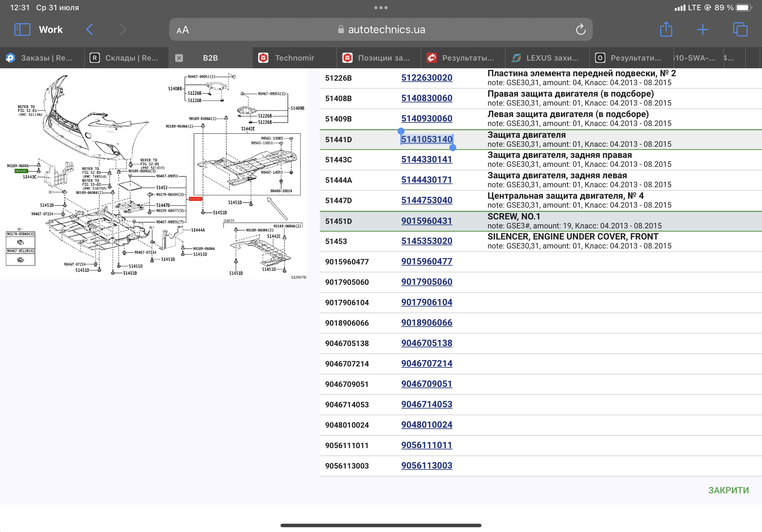Switch to the LEXUS tab

point(547,58)
